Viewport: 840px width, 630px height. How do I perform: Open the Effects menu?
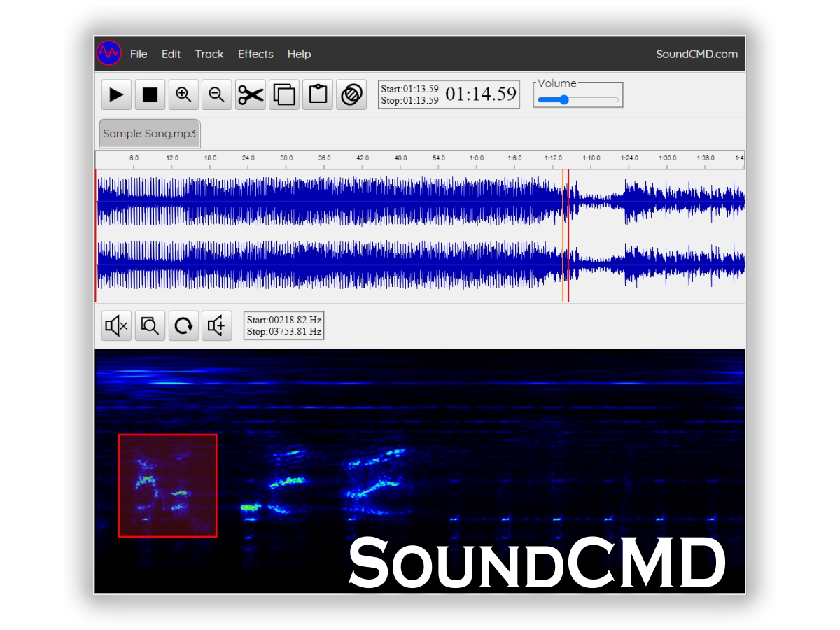pyautogui.click(x=255, y=54)
